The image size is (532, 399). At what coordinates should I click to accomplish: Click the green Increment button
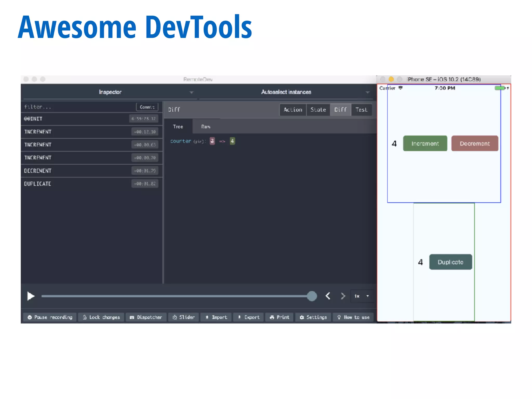(x=425, y=143)
